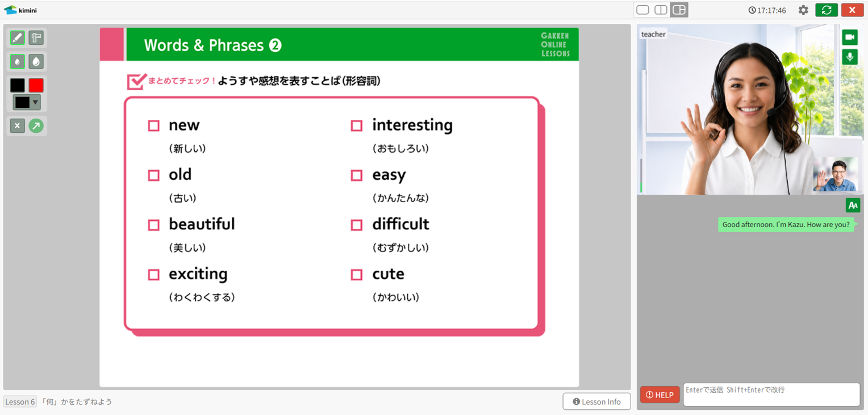
Task: Click the green refresh button
Action: click(826, 10)
